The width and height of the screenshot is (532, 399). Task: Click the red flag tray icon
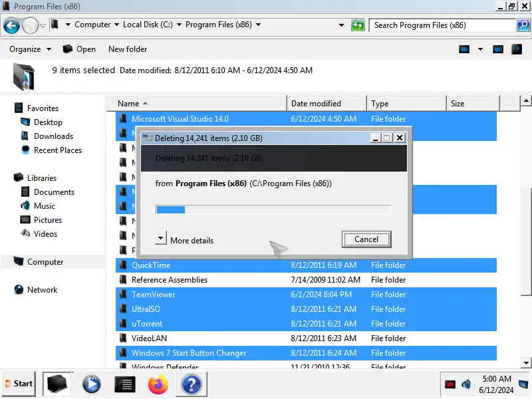pyautogui.click(x=450, y=384)
